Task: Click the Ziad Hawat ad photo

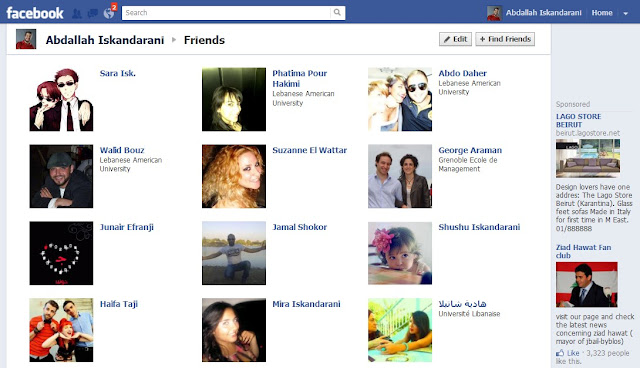Action: pyautogui.click(x=587, y=285)
